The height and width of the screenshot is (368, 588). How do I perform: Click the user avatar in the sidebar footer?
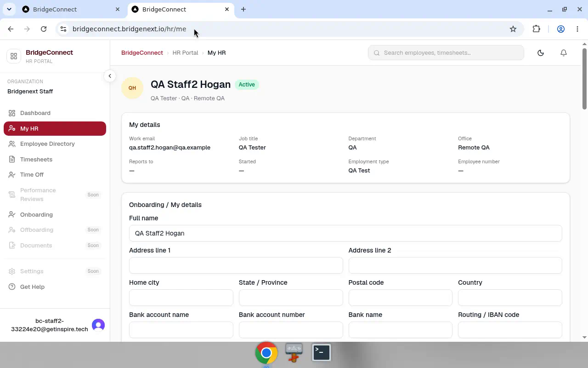point(98,325)
